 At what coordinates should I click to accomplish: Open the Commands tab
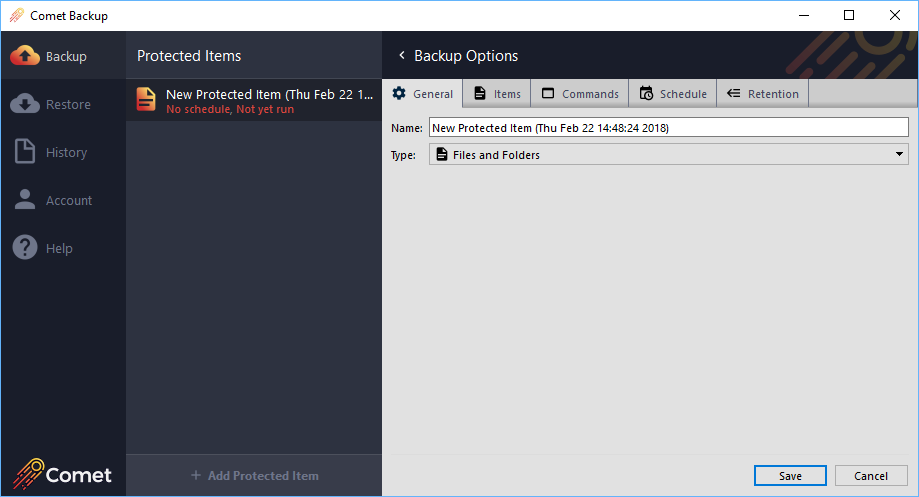click(x=580, y=94)
